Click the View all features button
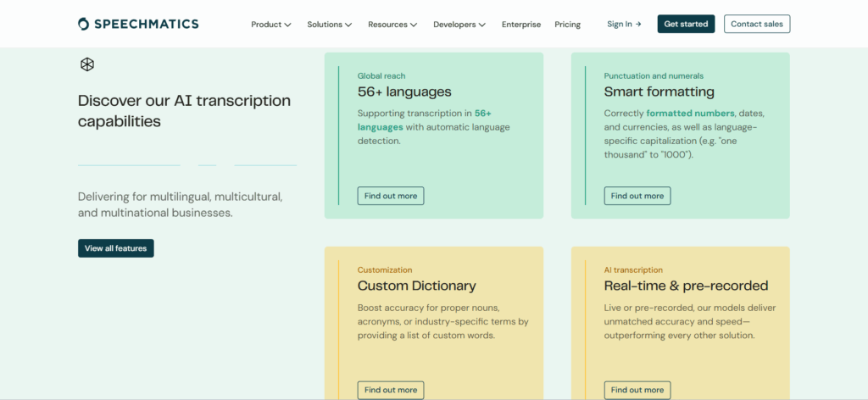Screen dimensions: 868x400 pyautogui.click(x=115, y=247)
